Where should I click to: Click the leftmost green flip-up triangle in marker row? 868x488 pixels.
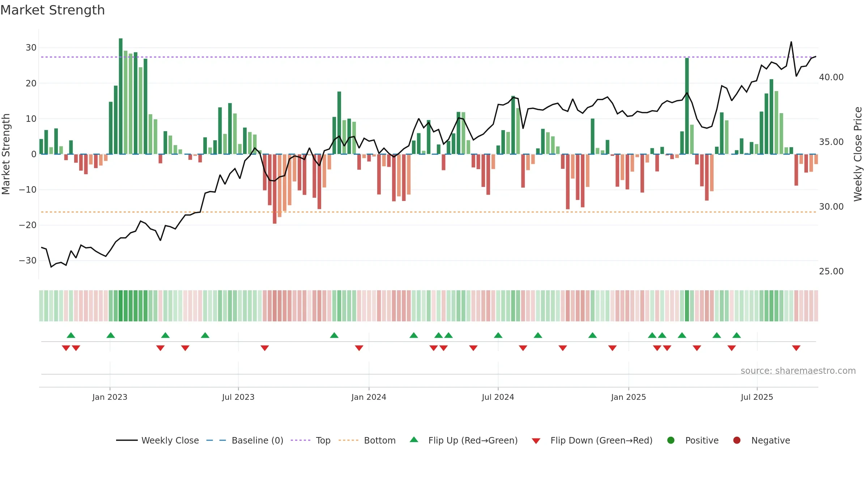pyautogui.click(x=71, y=335)
